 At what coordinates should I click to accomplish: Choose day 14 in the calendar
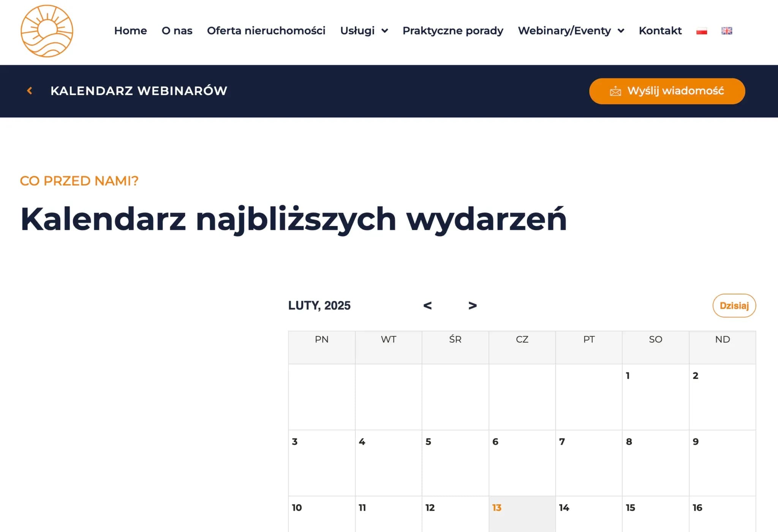(589, 514)
